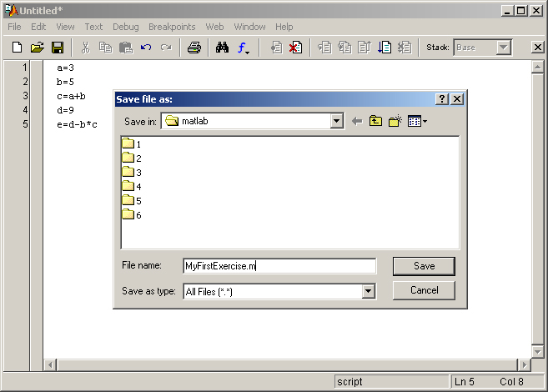Select folder 6 in the file list
This screenshot has height=392, width=548.
(132, 214)
